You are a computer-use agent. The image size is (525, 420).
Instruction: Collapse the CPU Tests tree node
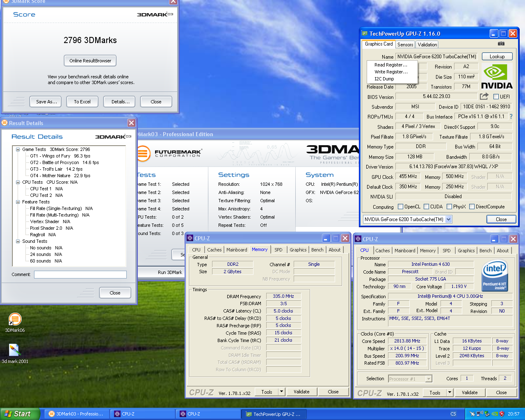tap(18, 182)
